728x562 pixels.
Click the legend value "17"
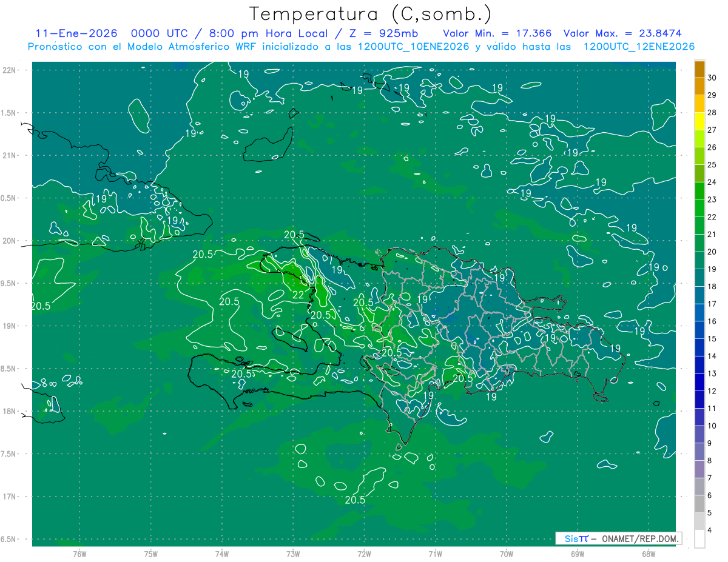pyautogui.click(x=712, y=304)
